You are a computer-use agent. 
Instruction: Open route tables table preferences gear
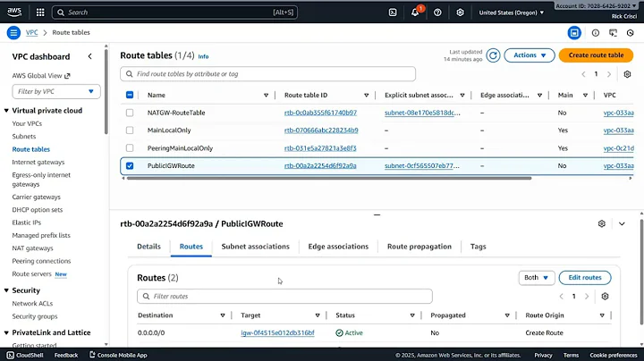[x=627, y=74]
